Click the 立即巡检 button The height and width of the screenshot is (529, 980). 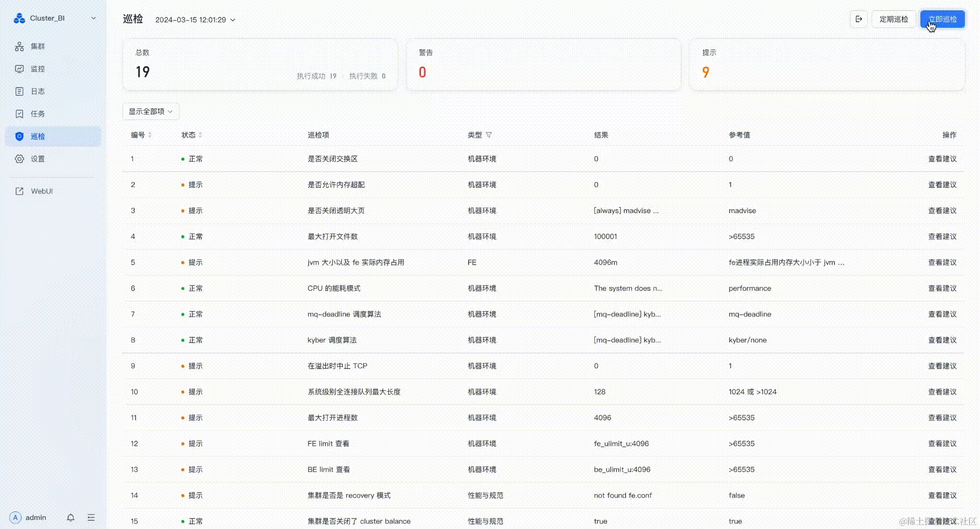point(942,19)
